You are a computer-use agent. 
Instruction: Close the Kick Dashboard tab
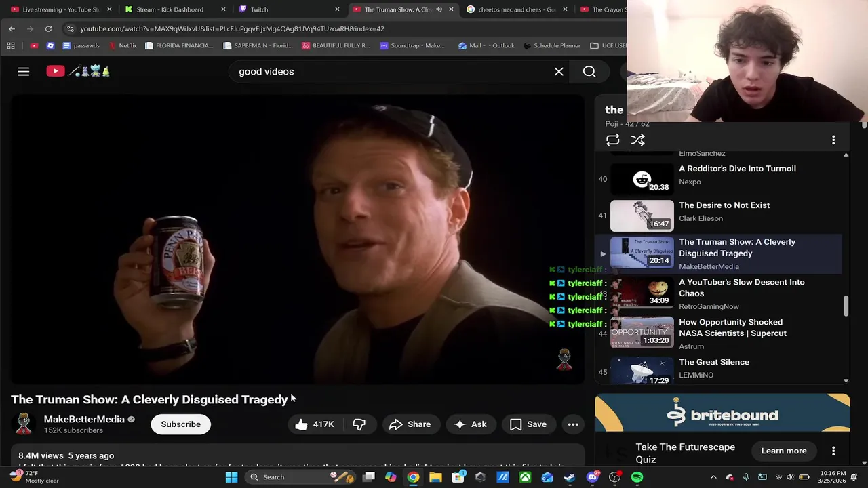(223, 9)
